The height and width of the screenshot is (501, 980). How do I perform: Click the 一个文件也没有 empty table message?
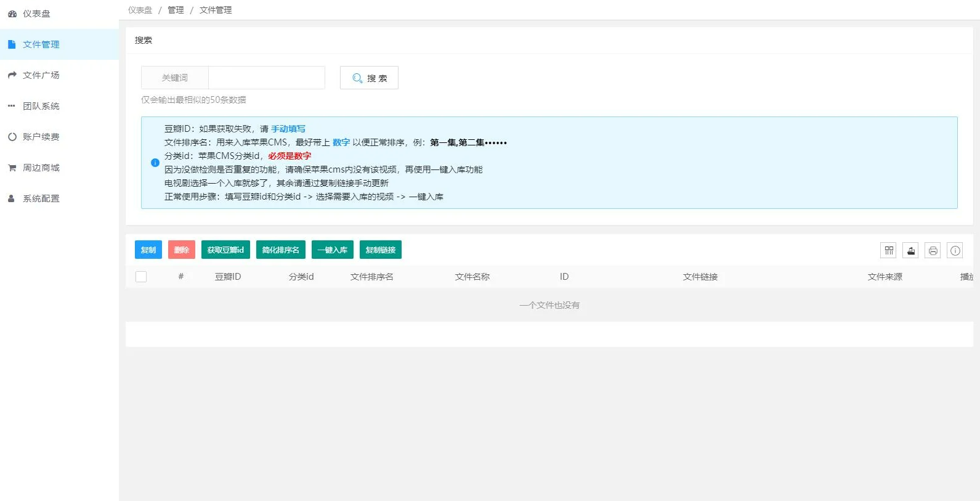[549, 305]
